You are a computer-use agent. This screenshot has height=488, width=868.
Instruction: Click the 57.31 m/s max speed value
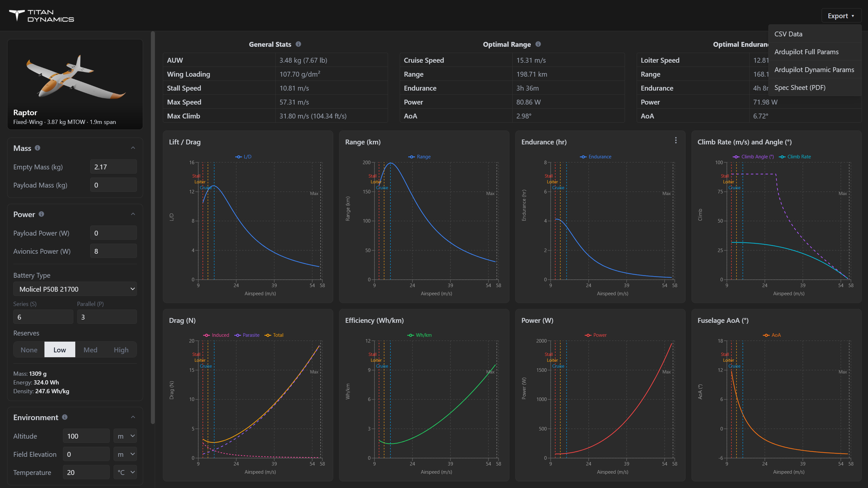point(294,102)
